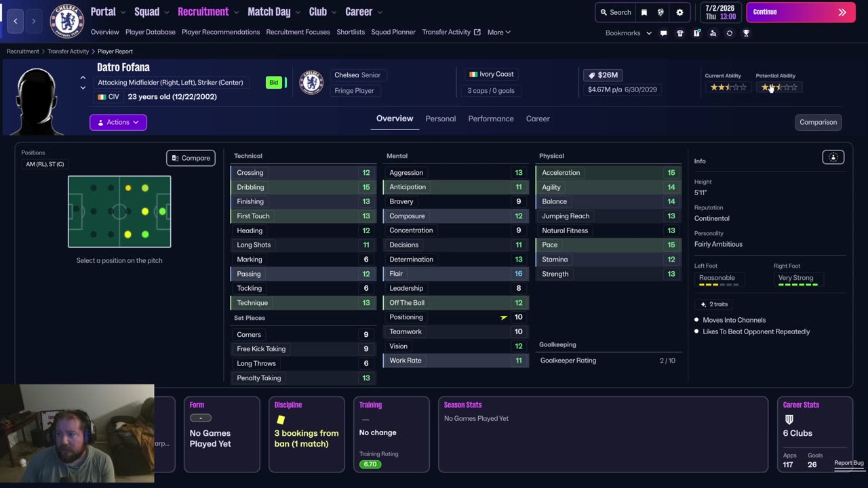The width and height of the screenshot is (868, 488).
Task: Click Chelsea badge beside Chelsea Senior
Action: [311, 82]
